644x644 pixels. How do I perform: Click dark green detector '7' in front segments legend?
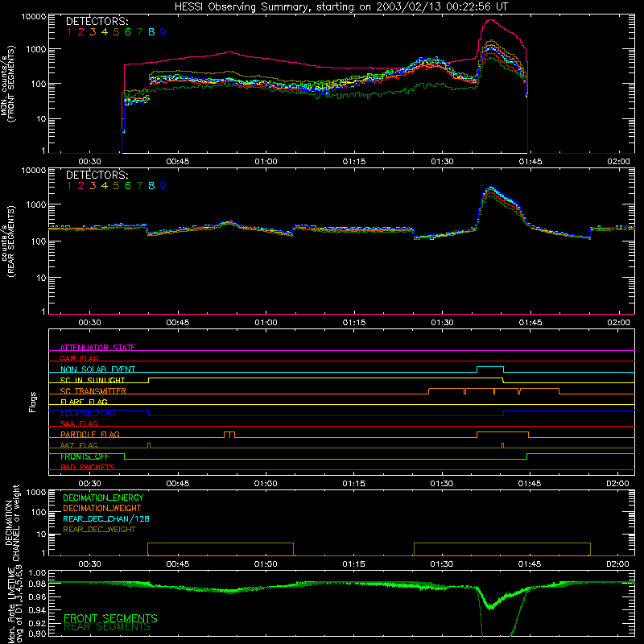[x=139, y=32]
